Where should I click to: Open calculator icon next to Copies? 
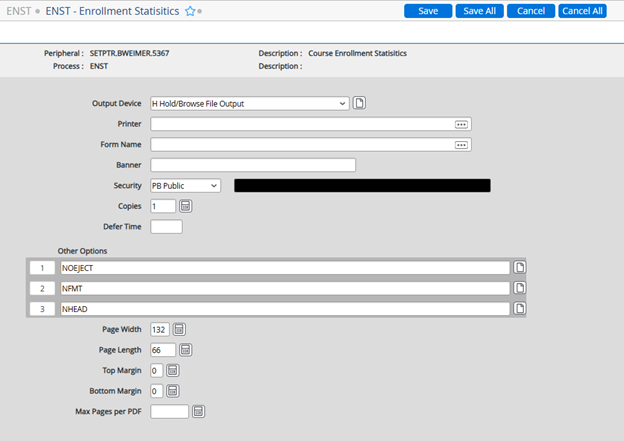(x=185, y=206)
